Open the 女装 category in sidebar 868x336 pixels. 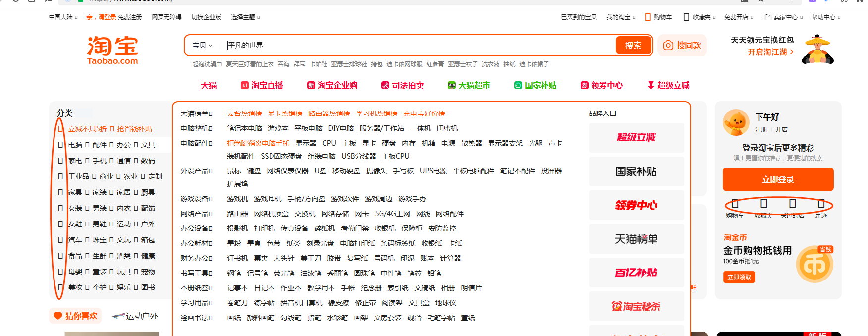[75, 208]
